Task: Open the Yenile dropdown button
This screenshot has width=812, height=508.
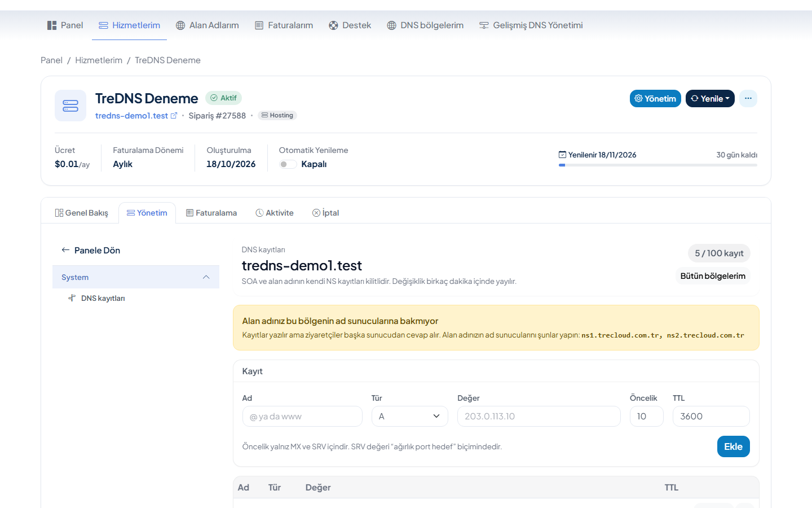Action: click(710, 98)
